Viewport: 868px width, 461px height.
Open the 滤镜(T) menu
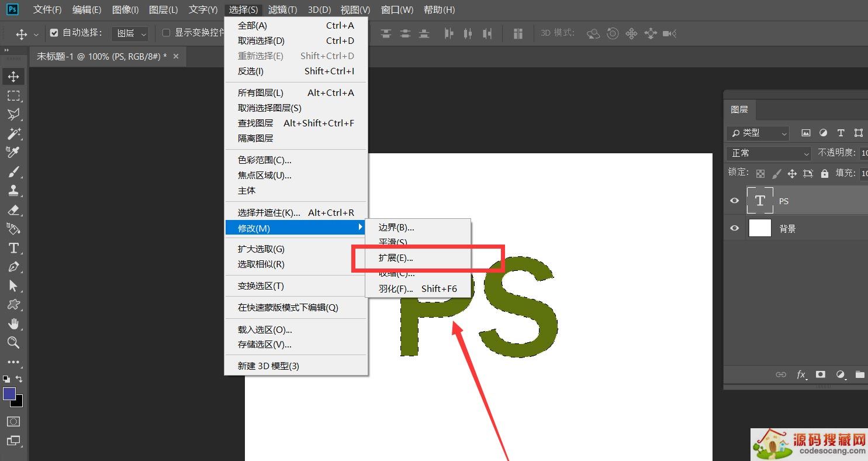282,10
